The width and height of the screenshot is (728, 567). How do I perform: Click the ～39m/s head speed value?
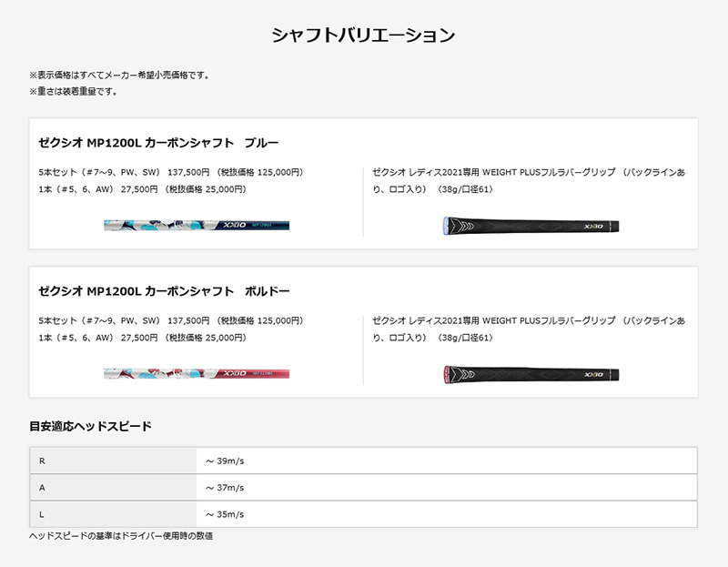coord(225,461)
